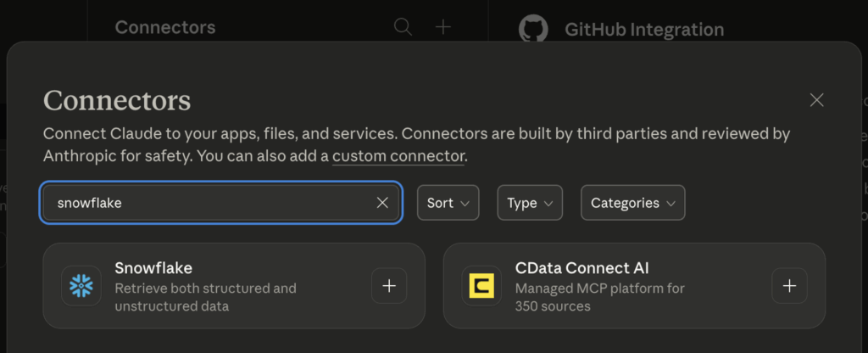Add the Snowflake connector with plus button
This screenshot has height=353, width=868.
389,286
